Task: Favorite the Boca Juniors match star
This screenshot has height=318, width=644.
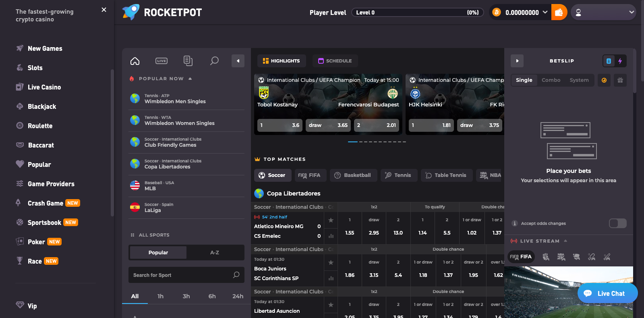Action: coord(331,262)
